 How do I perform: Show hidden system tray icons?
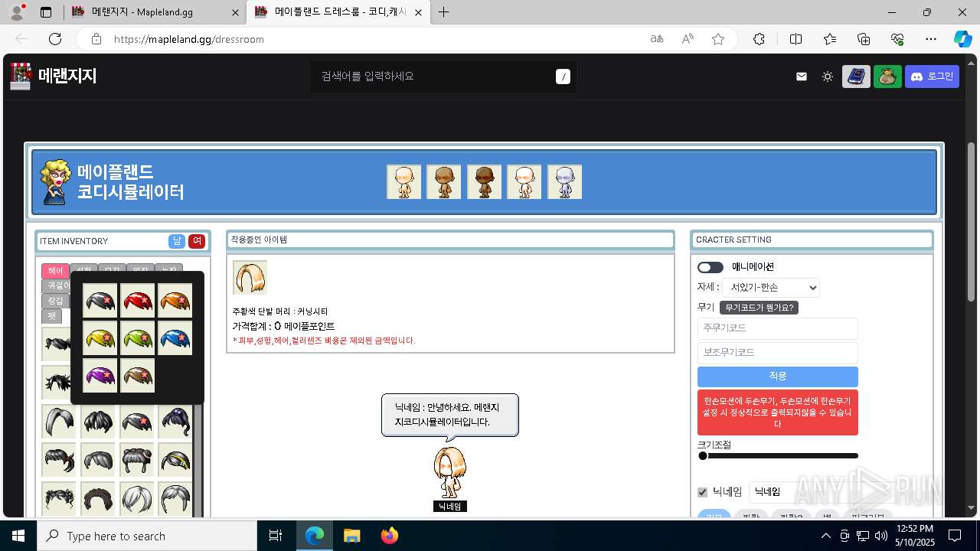pos(826,536)
